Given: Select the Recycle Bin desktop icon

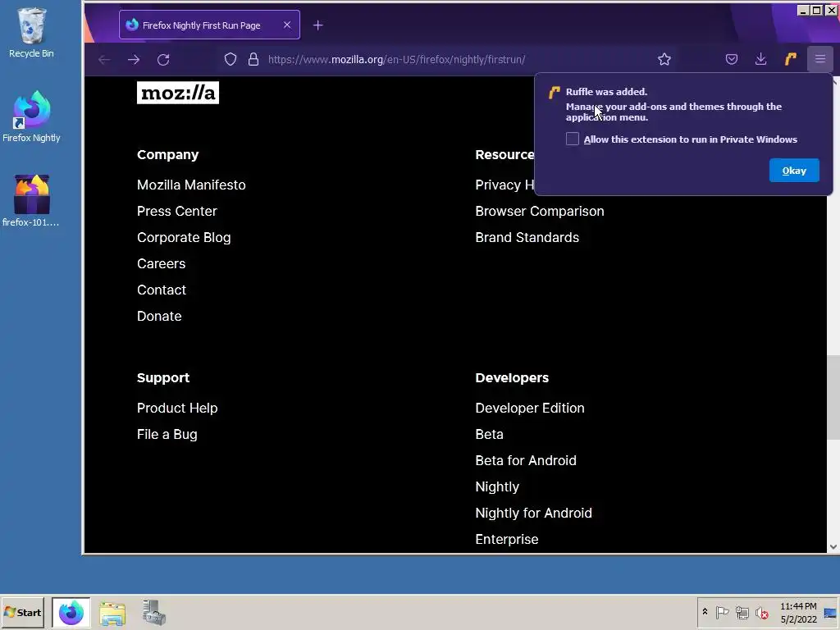Looking at the screenshot, I should [31, 33].
